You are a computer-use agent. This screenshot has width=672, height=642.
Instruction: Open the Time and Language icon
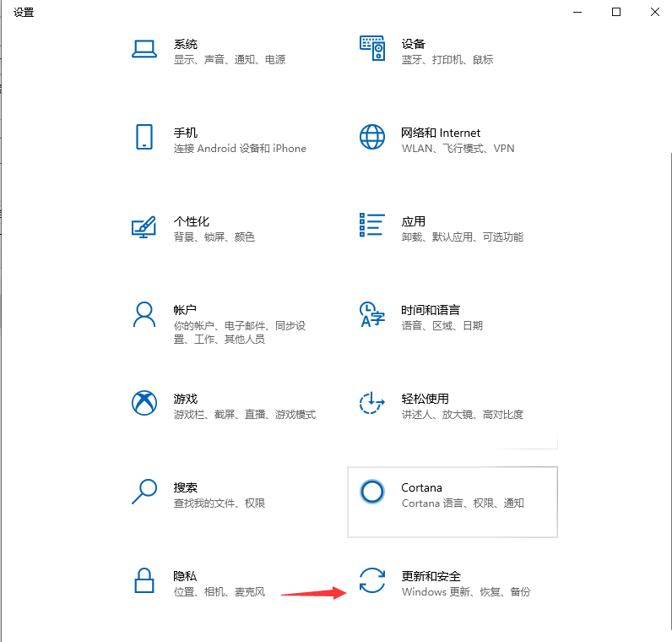(x=372, y=314)
